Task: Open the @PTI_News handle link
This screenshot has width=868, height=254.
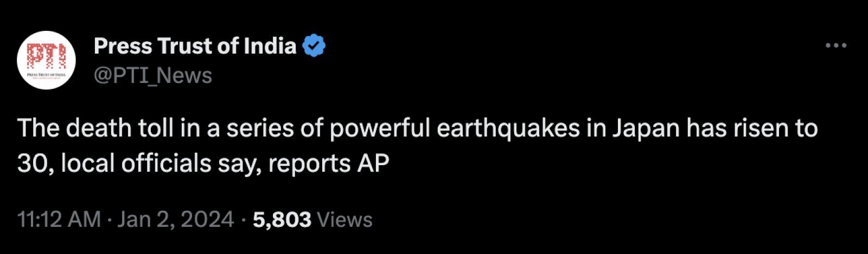Action: (152, 75)
